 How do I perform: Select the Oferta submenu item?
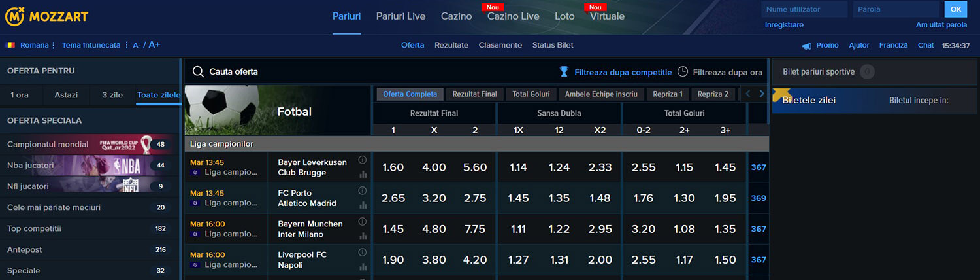coord(412,45)
